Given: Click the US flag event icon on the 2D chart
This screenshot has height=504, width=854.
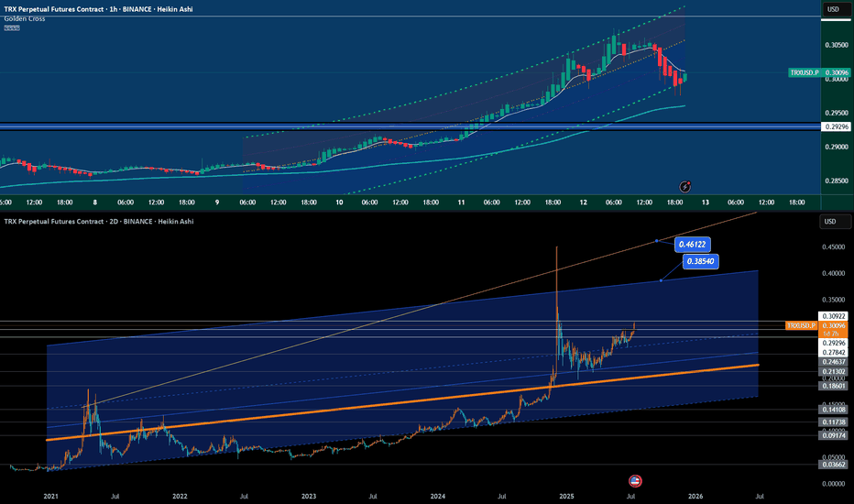Looking at the screenshot, I should [635, 481].
